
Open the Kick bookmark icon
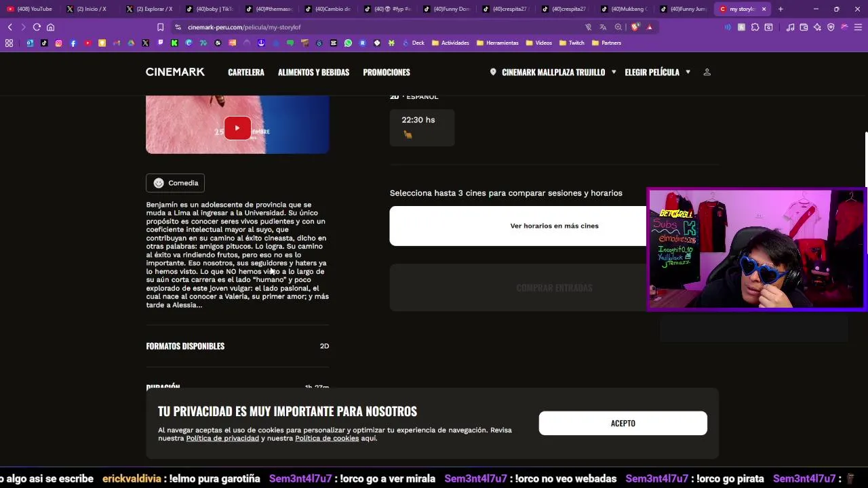click(174, 43)
